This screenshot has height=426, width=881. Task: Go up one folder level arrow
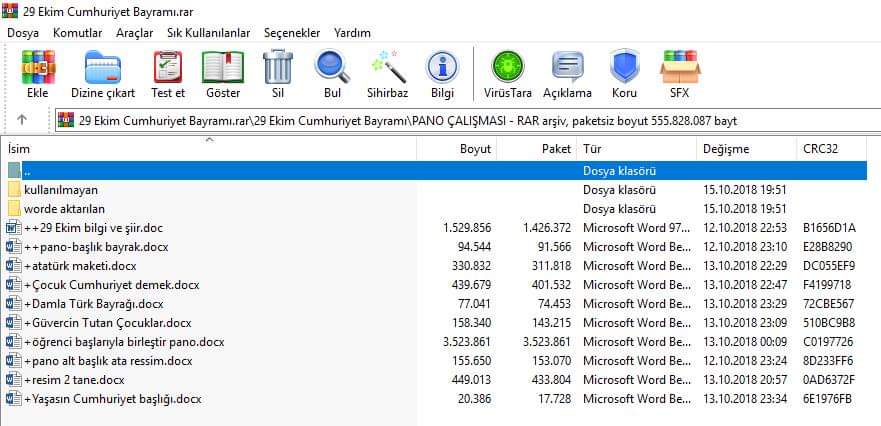pyautogui.click(x=22, y=120)
